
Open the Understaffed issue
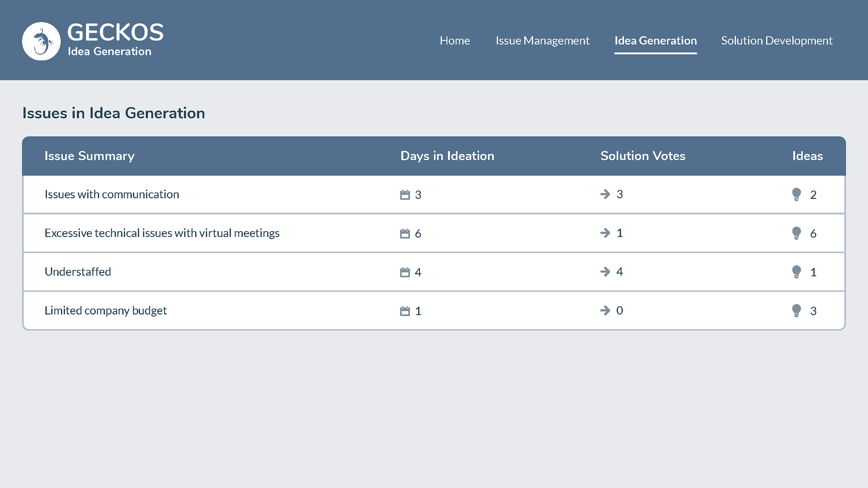coord(78,272)
